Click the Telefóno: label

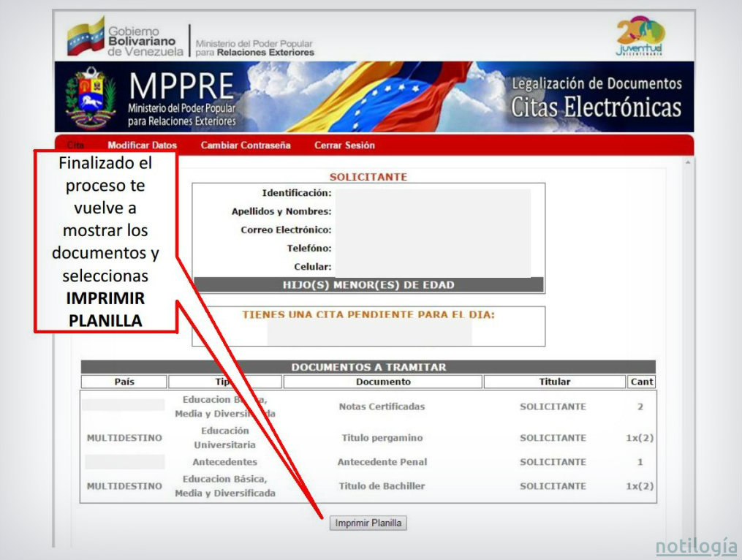[x=309, y=248]
